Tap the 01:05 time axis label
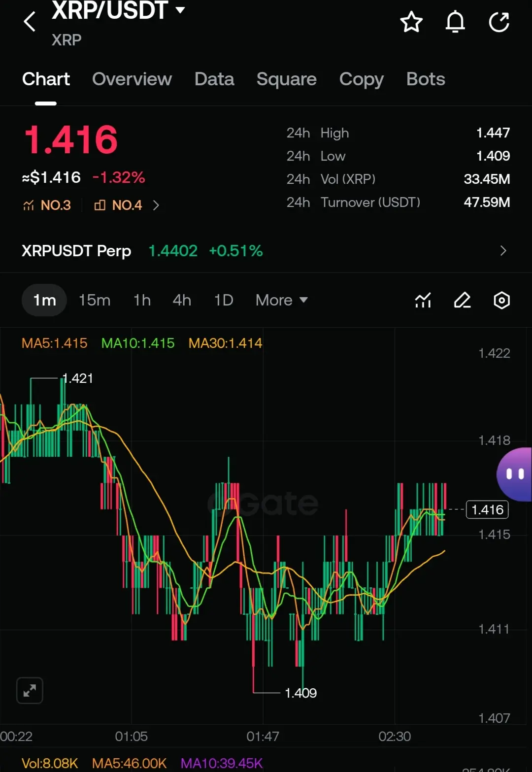Image resolution: width=532 pixels, height=772 pixels. tap(131, 737)
